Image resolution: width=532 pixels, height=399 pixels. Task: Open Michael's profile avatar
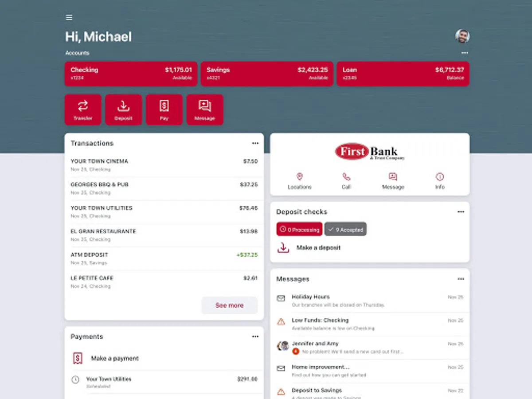pos(462,36)
